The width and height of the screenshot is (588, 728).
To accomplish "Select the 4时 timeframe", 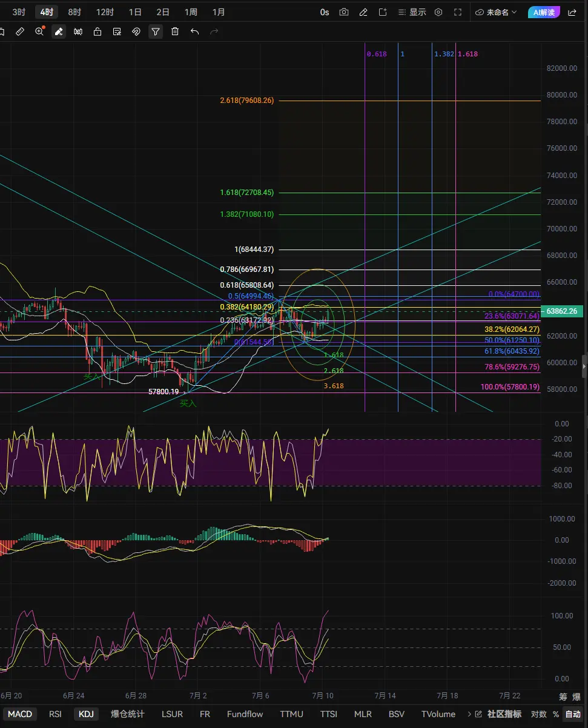I will click(x=47, y=12).
